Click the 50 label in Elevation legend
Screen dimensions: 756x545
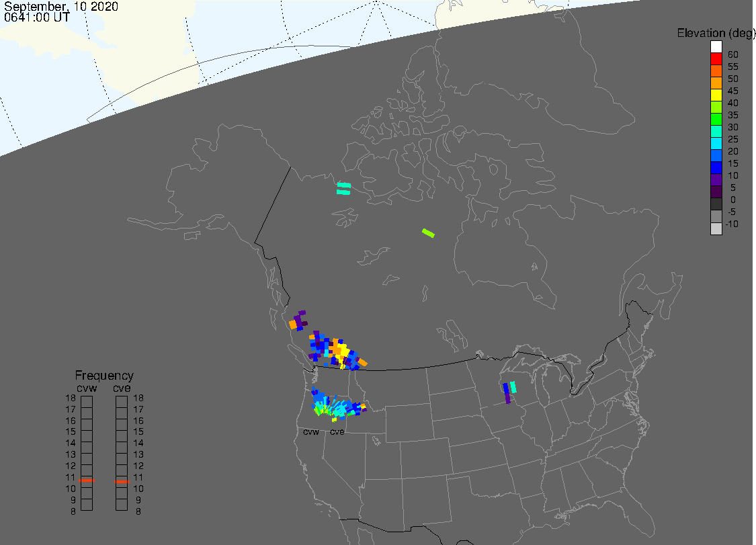pyautogui.click(x=733, y=79)
